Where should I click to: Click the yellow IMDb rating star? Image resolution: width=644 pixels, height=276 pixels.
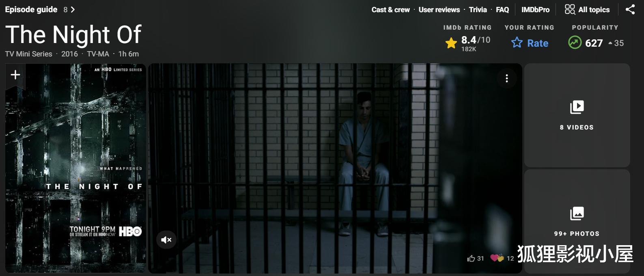click(x=451, y=43)
